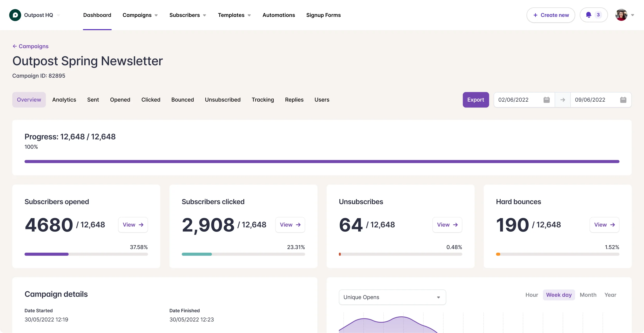Image resolution: width=644 pixels, height=333 pixels.
Task: Switch to the Bounced tab
Action: click(183, 100)
